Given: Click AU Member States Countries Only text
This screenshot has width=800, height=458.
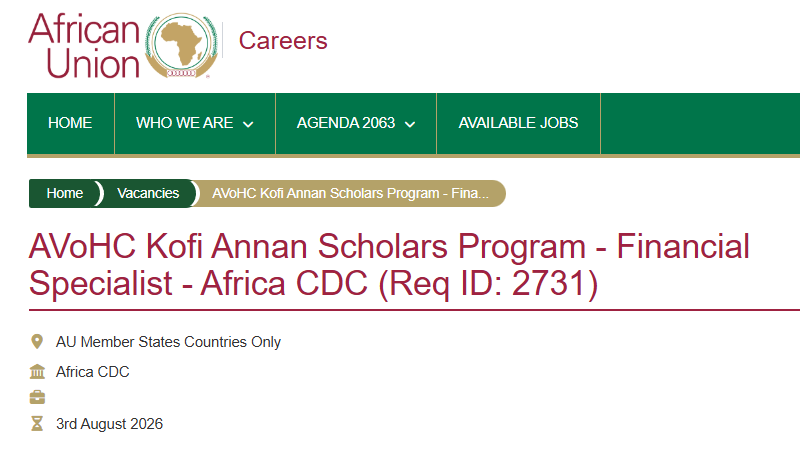Looking at the screenshot, I should (168, 342).
